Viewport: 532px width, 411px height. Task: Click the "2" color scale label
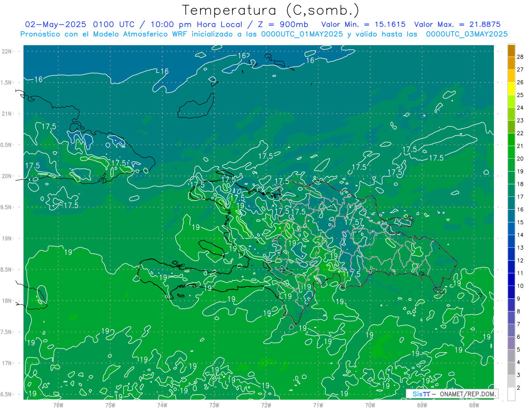519,388
